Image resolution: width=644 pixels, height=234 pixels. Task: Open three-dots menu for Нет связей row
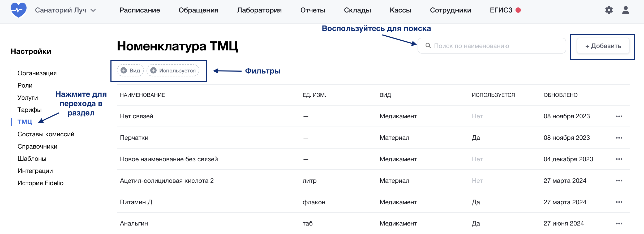(619, 116)
